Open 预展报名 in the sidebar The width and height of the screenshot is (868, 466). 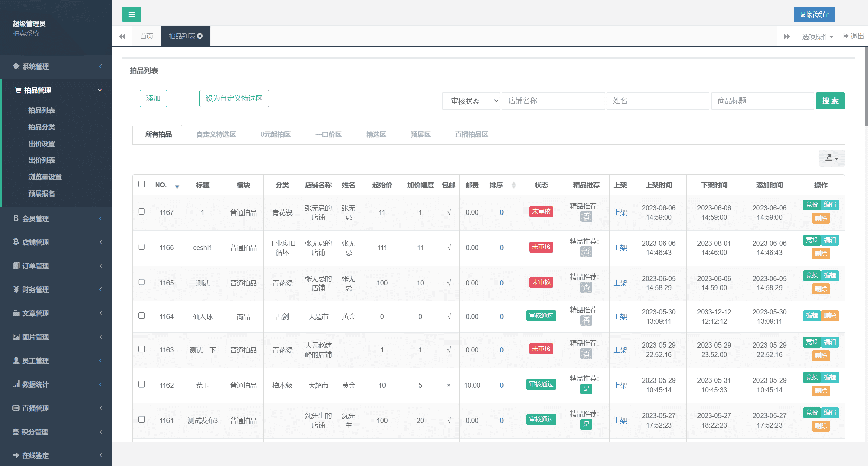pos(42,193)
